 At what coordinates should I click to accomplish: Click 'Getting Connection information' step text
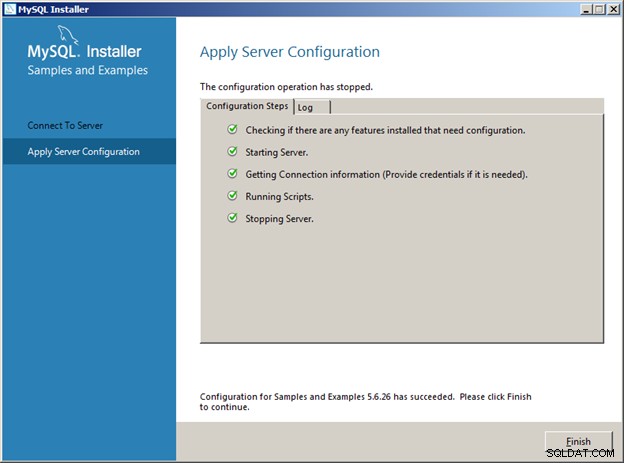pos(386,175)
